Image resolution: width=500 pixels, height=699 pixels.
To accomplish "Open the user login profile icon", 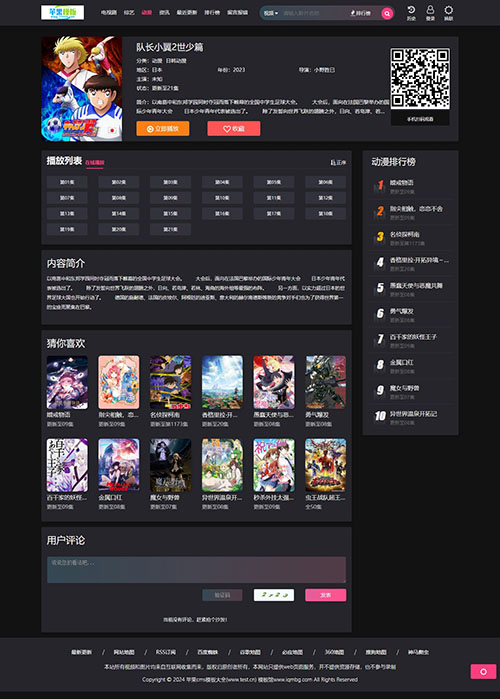I will pos(430,13).
